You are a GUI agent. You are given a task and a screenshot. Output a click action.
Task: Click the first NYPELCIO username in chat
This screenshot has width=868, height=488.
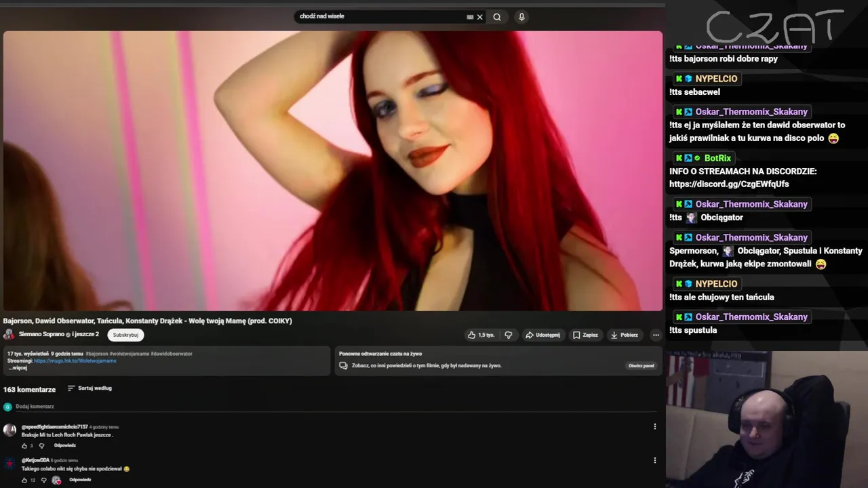[716, 79]
